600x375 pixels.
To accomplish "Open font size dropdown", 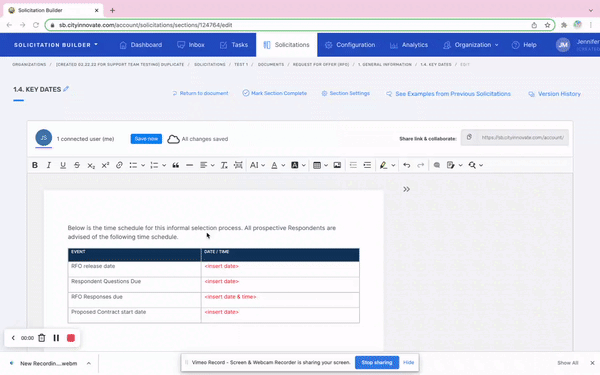I will click(x=257, y=165).
